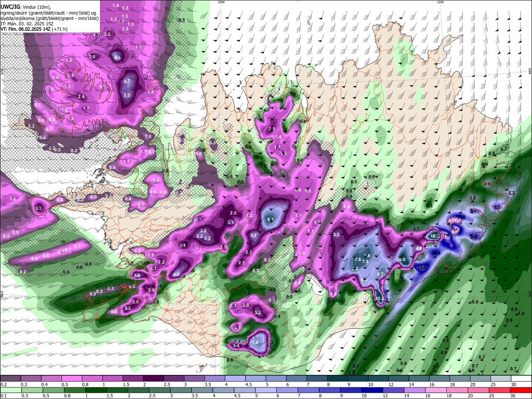The image size is (532, 399).
Task: Select the 1.9 value in the northwest
Action: click(71, 75)
